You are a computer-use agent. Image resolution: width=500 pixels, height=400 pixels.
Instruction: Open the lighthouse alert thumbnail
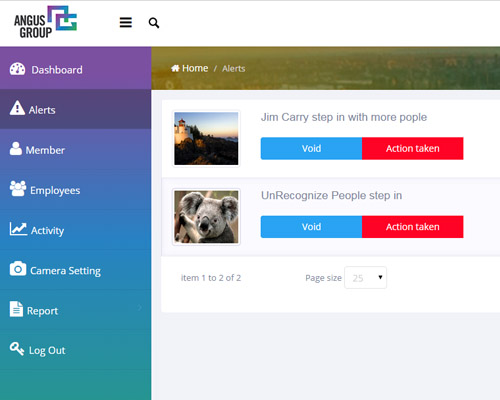click(206, 139)
